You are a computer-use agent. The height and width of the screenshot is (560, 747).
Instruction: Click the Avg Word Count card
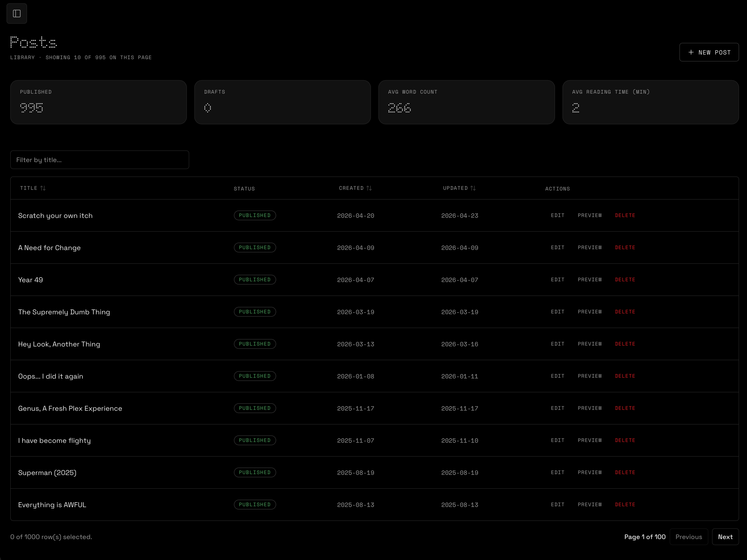pos(466,102)
